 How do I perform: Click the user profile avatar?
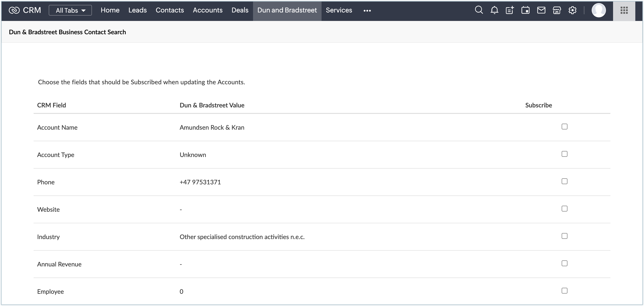tap(599, 10)
